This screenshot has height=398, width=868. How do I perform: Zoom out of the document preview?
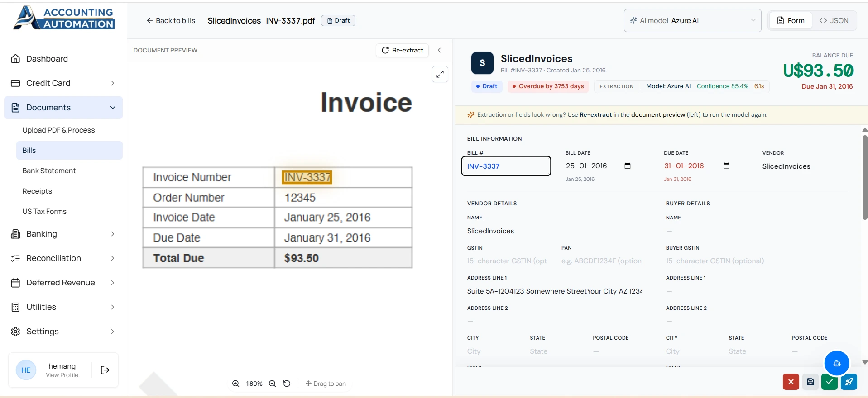pyautogui.click(x=272, y=384)
